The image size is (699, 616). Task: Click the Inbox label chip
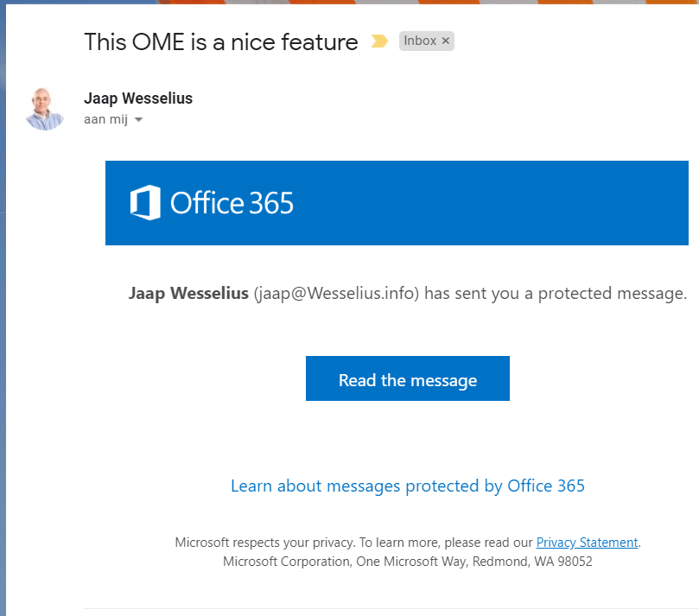tap(420, 41)
